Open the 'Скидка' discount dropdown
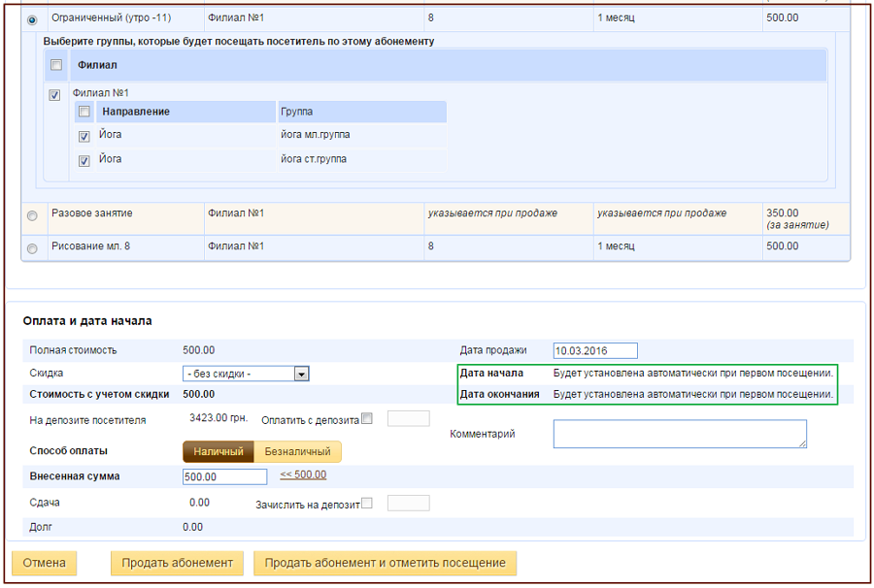Screen dimensions: 874x588 click(246, 374)
